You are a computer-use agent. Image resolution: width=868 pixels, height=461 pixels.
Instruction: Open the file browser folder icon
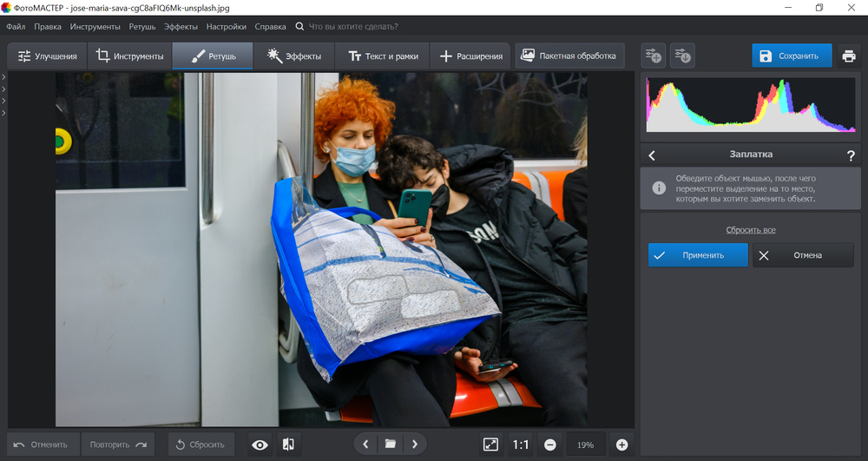pos(391,445)
